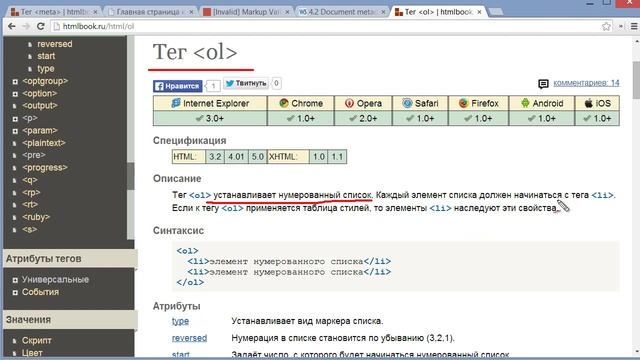The height and width of the screenshot is (360, 640).
Task: Expand the <param> tree item
Action: coord(15,131)
